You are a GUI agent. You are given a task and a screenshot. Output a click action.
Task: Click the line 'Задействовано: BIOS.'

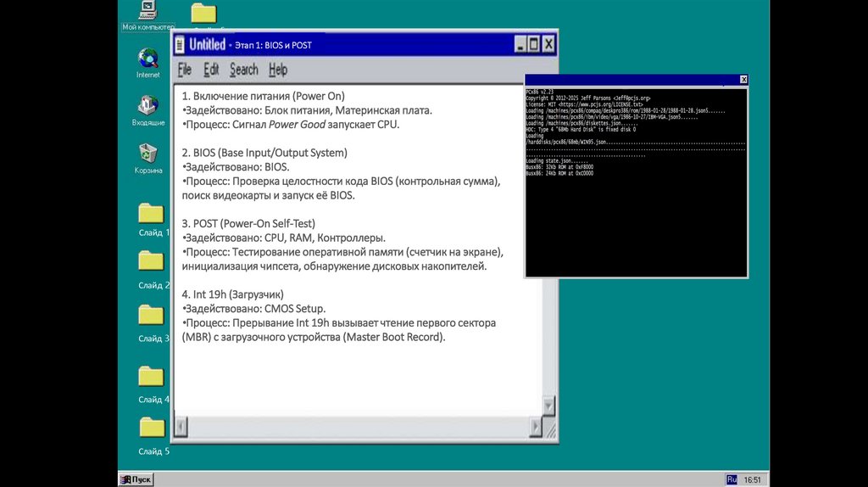coord(236,167)
